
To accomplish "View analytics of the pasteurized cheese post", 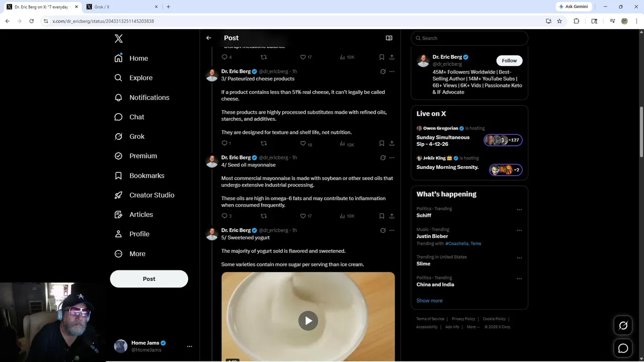I will 347,144.
